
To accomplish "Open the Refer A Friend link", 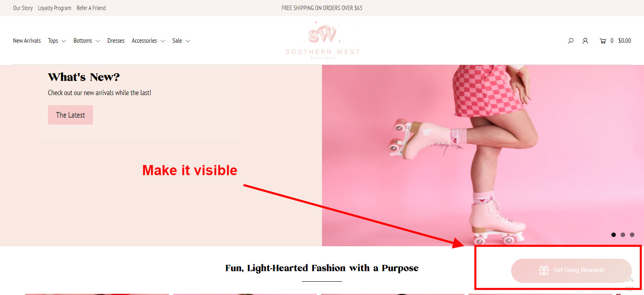I will coord(91,8).
